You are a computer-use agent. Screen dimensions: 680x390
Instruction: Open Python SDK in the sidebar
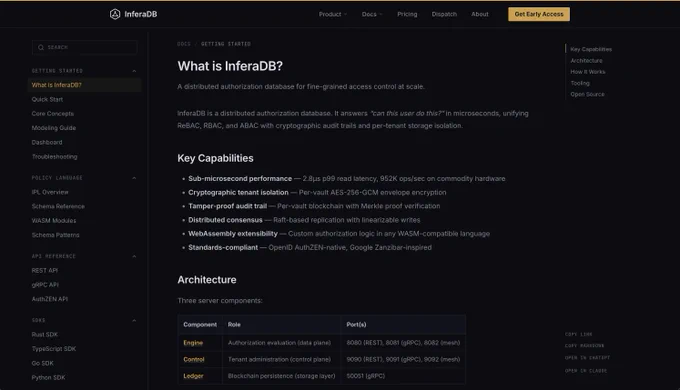point(48,378)
